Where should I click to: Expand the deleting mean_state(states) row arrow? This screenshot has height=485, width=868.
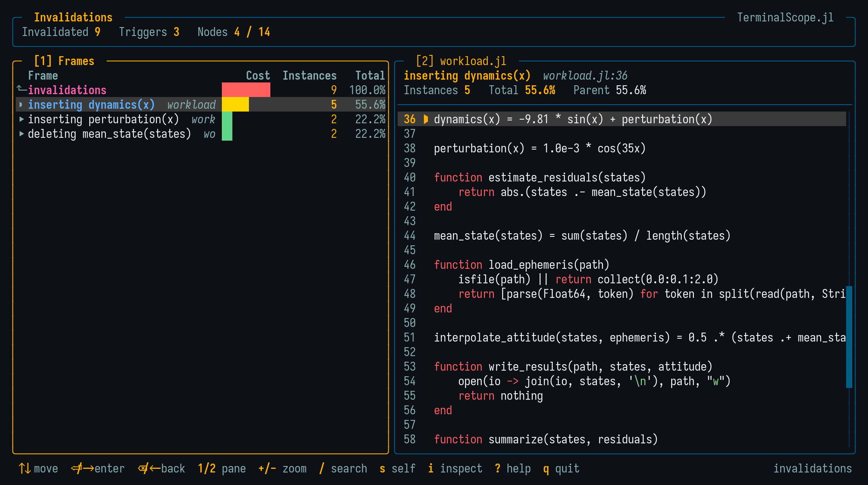21,133
